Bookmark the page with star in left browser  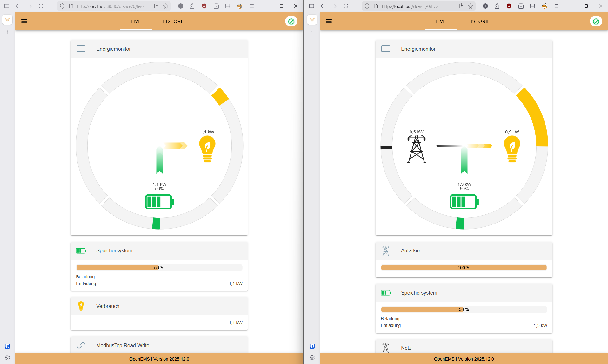coord(166,6)
